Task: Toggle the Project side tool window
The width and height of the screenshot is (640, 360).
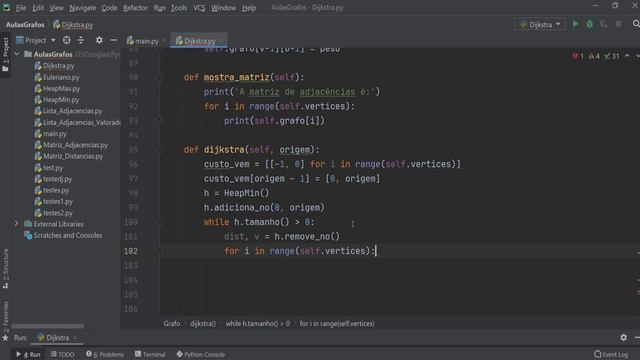Action: (x=5, y=54)
